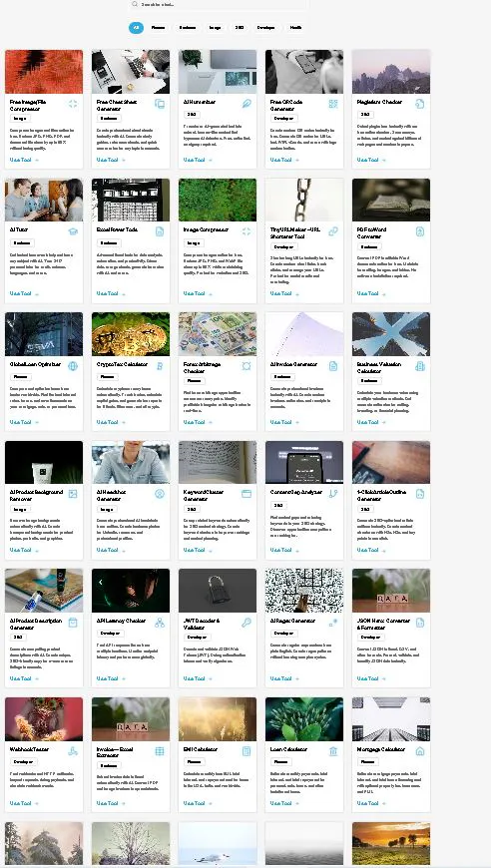
Task: Click the webhook icon on the Webhook Tester card
Action: [x=73, y=751]
